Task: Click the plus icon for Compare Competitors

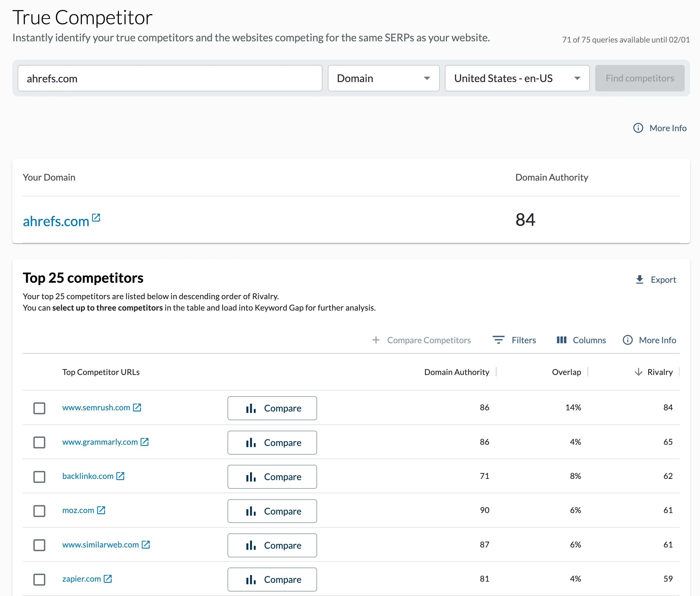Action: [376, 340]
